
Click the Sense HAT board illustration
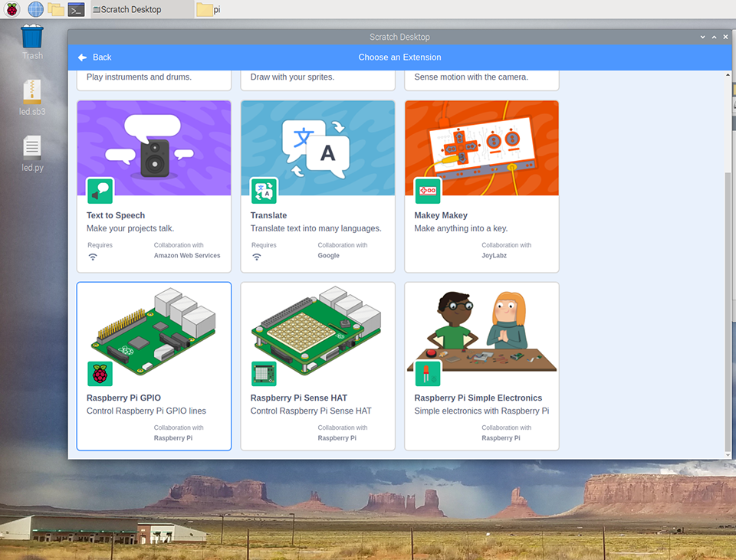317,331
